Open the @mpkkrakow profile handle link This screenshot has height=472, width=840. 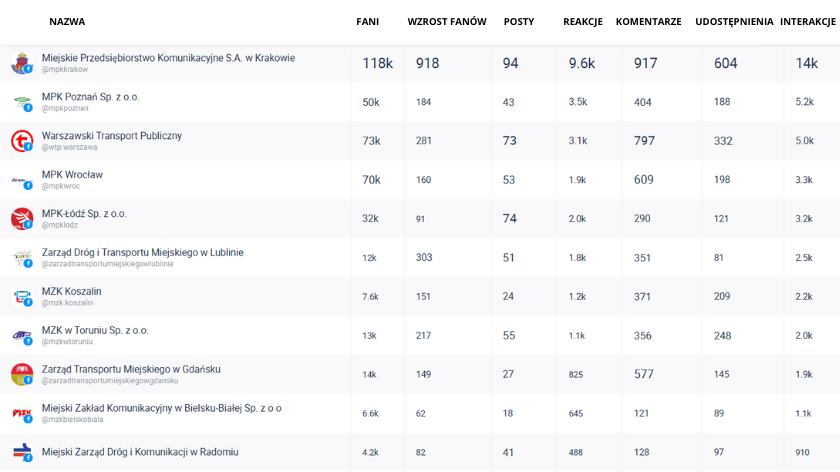tap(65, 70)
